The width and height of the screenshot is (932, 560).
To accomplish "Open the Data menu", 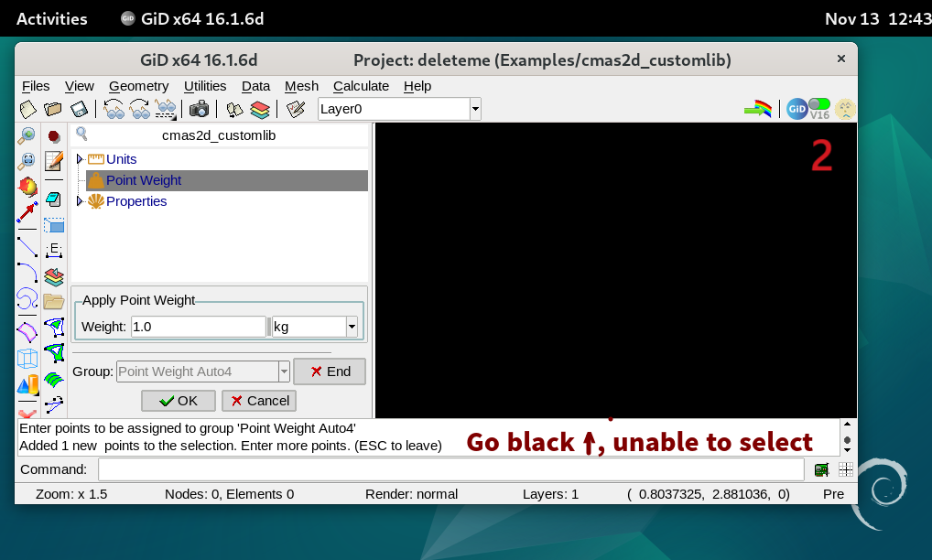I will 255,86.
